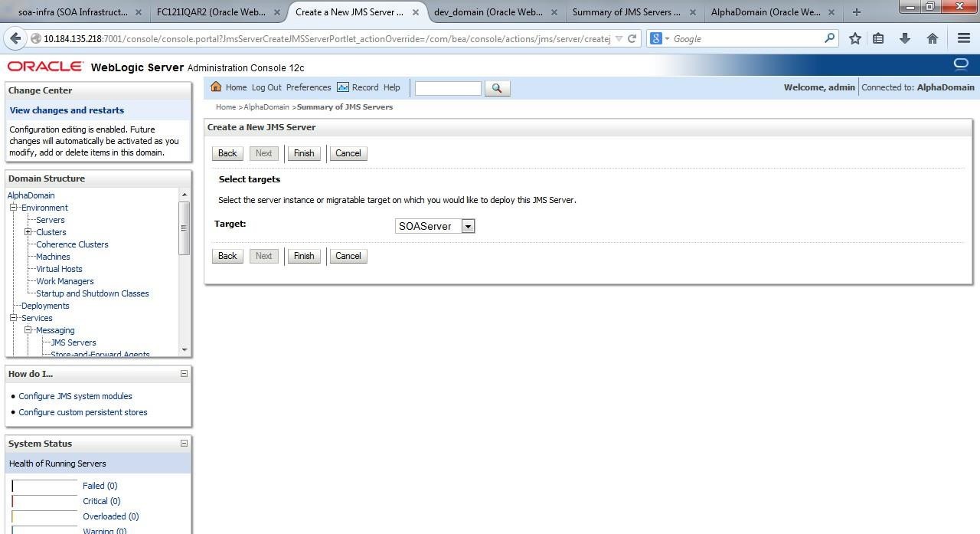Collapse the System Status panel
Viewport: 980px width, 534px height.
184,444
